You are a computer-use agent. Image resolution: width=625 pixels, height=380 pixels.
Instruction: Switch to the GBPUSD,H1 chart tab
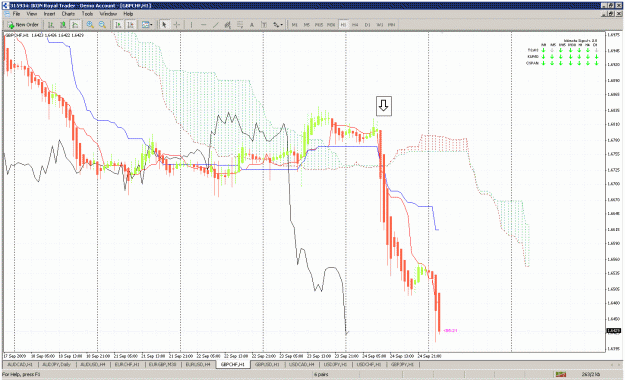(x=267, y=364)
